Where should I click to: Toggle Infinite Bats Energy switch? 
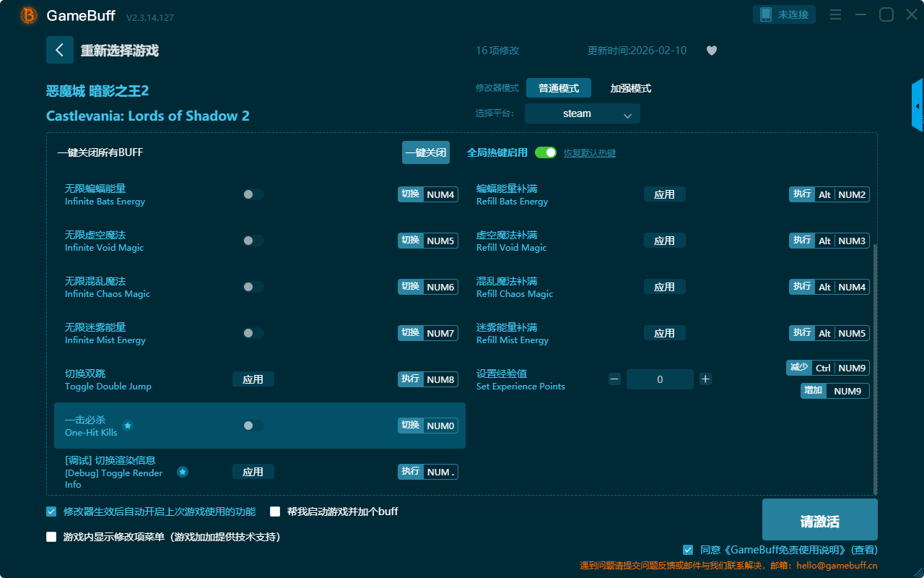[253, 194]
